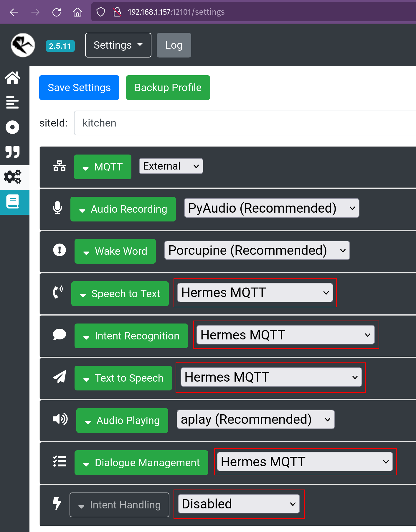416x532 pixels.
Task: Expand the Intent Handling section
Action: pos(119,505)
